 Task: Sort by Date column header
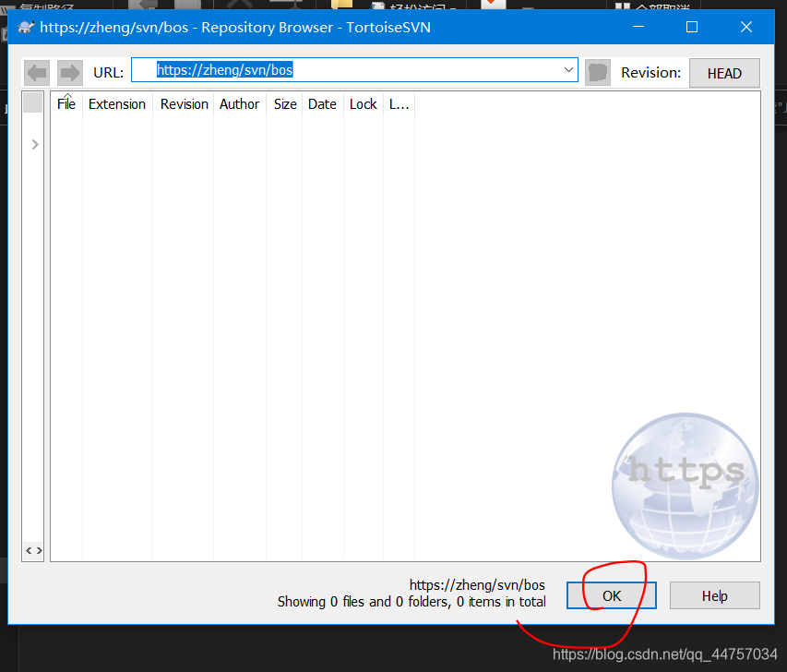322,104
